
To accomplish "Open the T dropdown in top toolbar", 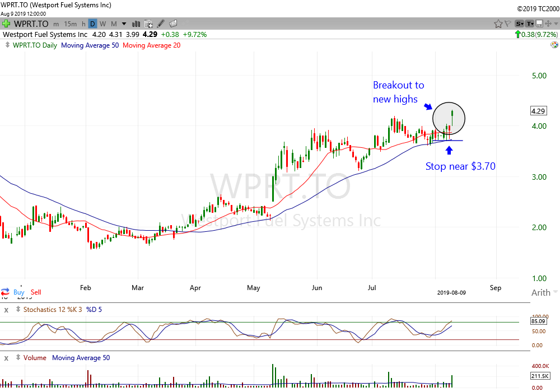I will (530, 24).
